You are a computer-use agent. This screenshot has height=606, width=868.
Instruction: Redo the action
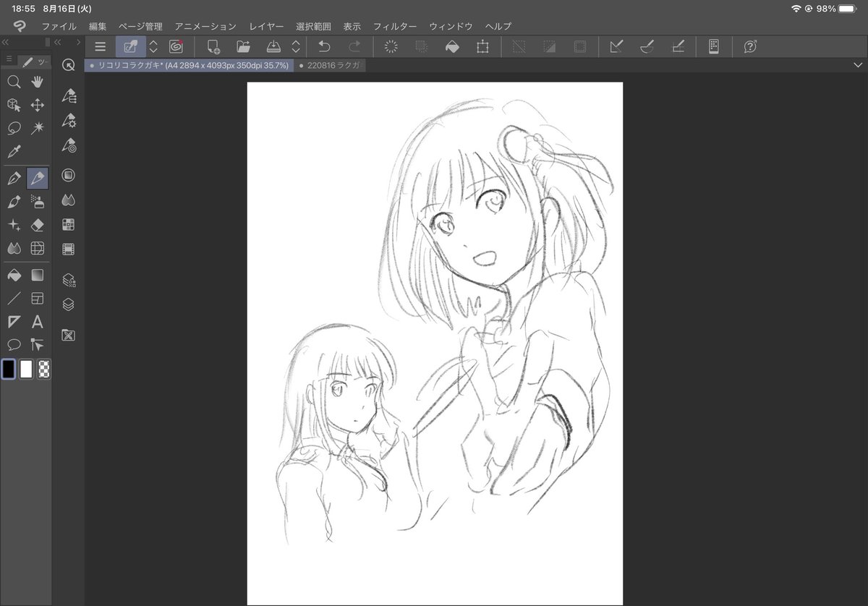354,47
